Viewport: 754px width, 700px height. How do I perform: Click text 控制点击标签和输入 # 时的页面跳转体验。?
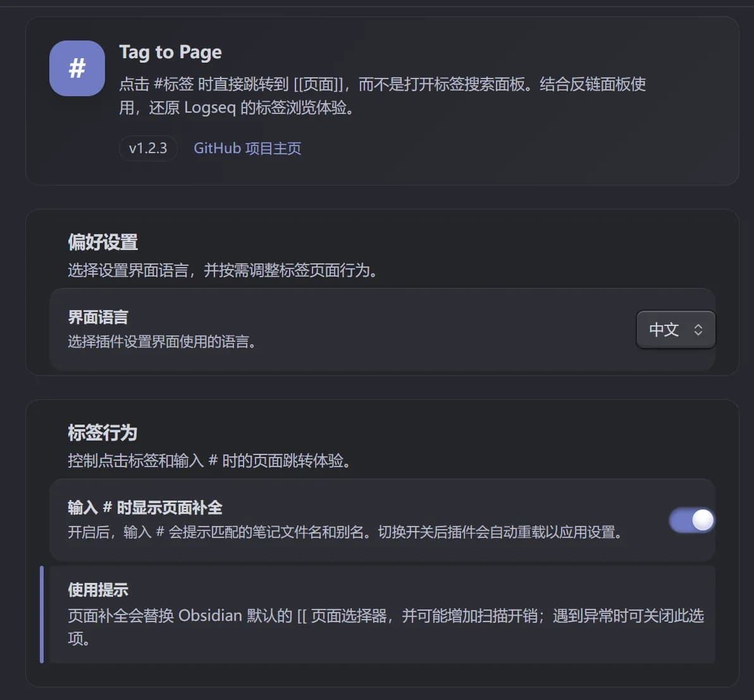click(210, 461)
